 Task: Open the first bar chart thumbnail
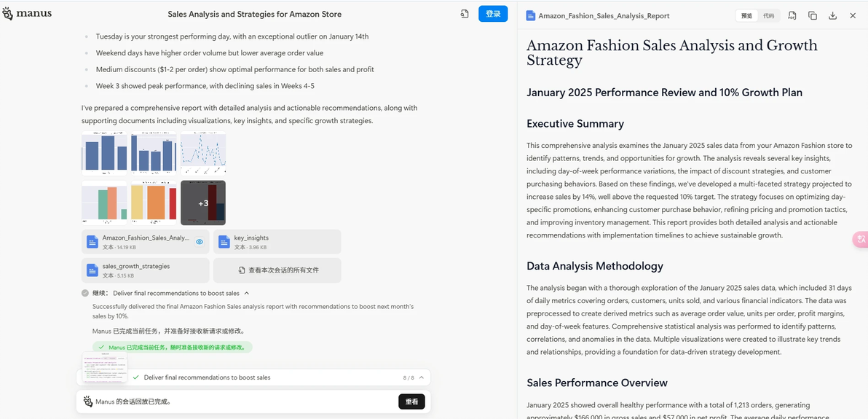pyautogui.click(x=104, y=154)
